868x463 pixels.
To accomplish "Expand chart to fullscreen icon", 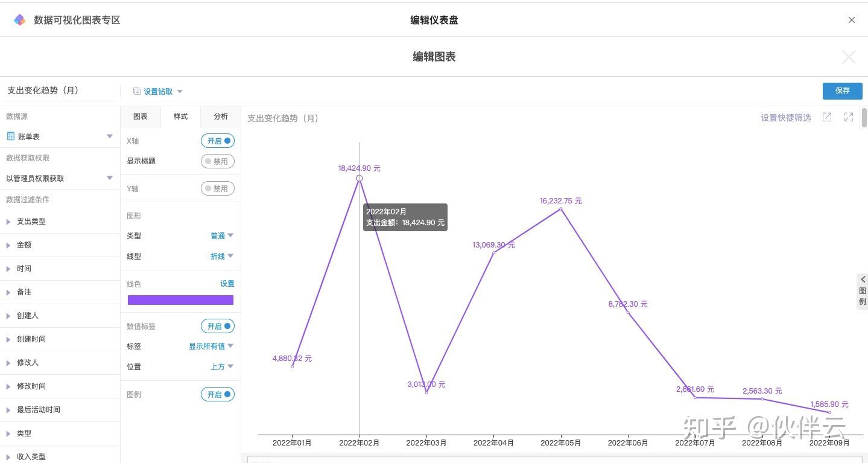I will click(849, 117).
